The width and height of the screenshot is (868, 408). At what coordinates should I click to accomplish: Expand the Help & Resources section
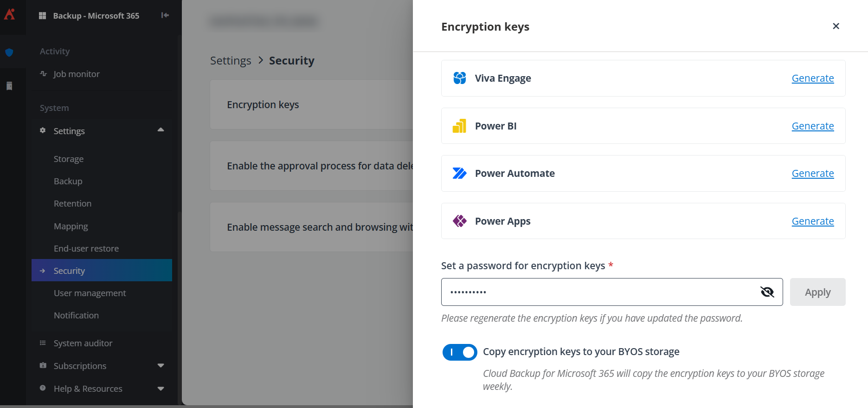tap(161, 389)
